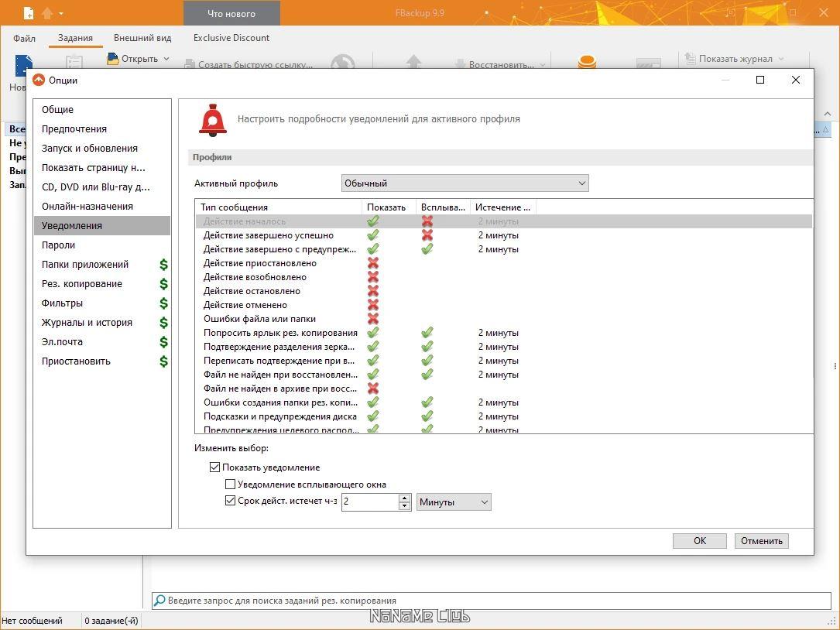Image resolution: width=840 pixels, height=630 pixels.
Task: Toggle popup mark for Действие завершено успешно
Action: [x=427, y=235]
